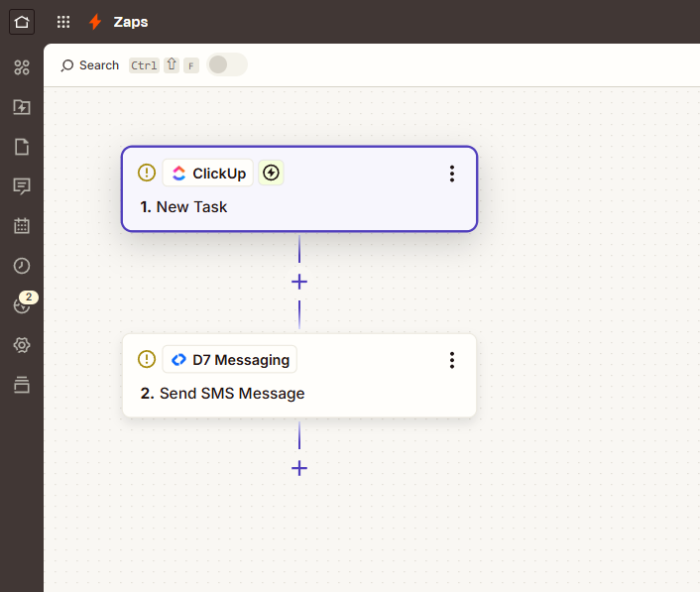The image size is (700, 592).
Task: Click the F shortcut key hint
Action: pyautogui.click(x=191, y=65)
